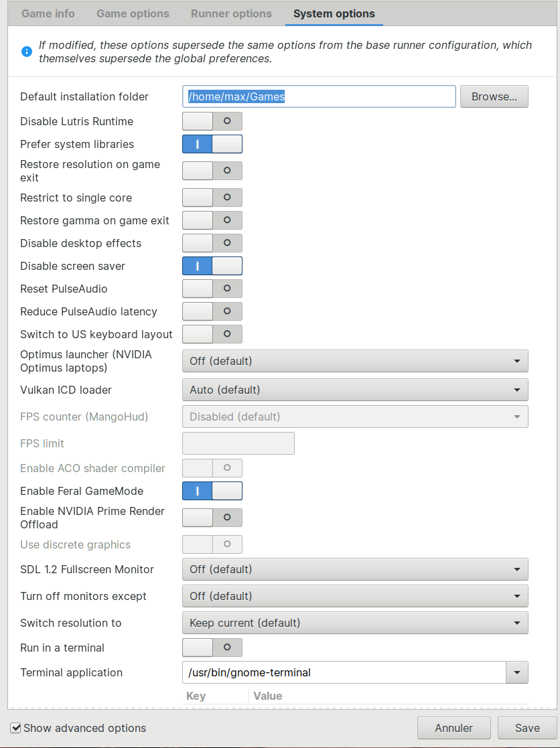Turn off Prefer system libraries
This screenshot has width=560, height=748.
click(212, 144)
